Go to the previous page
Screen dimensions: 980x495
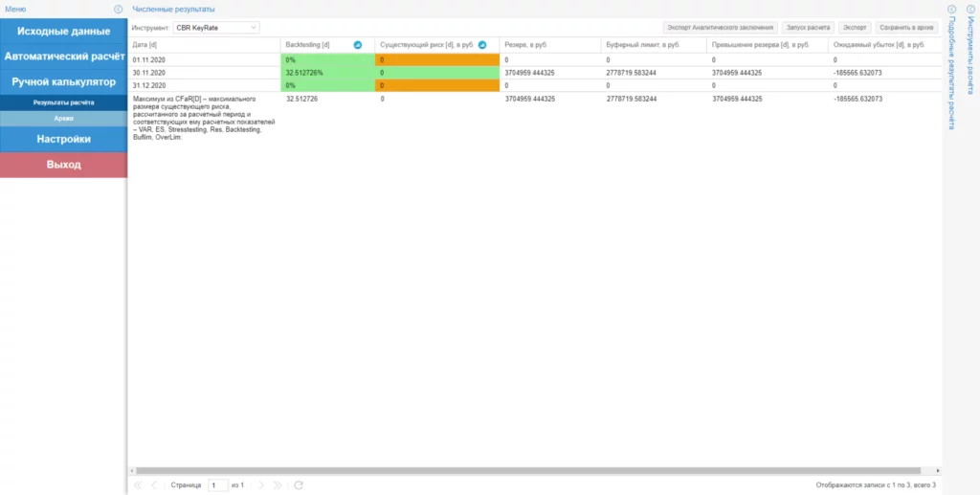155,485
